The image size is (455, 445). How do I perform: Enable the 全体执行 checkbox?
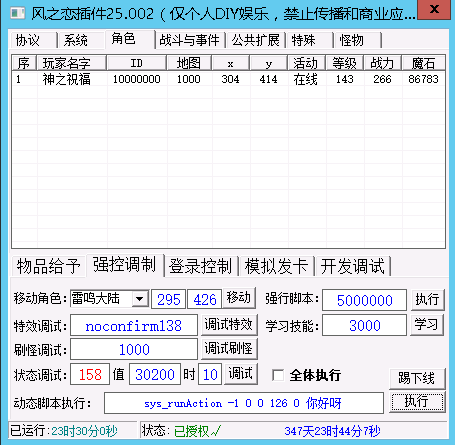click(278, 375)
